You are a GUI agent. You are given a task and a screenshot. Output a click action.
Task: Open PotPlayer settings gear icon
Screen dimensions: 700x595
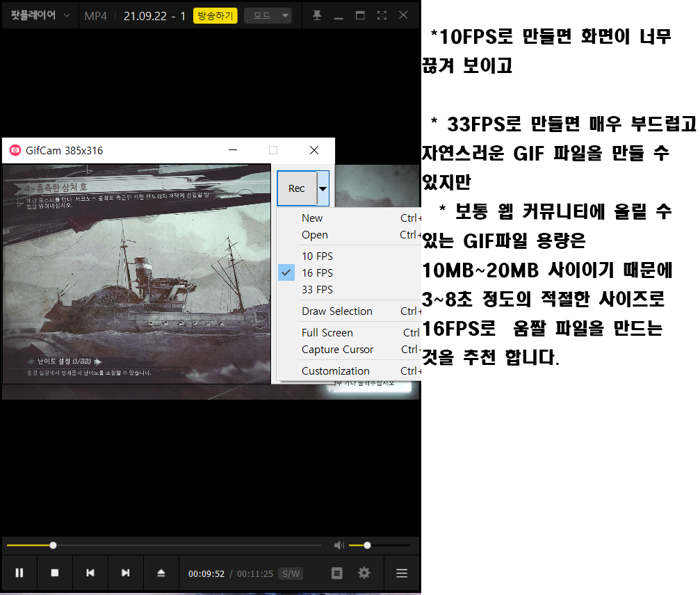point(364,573)
